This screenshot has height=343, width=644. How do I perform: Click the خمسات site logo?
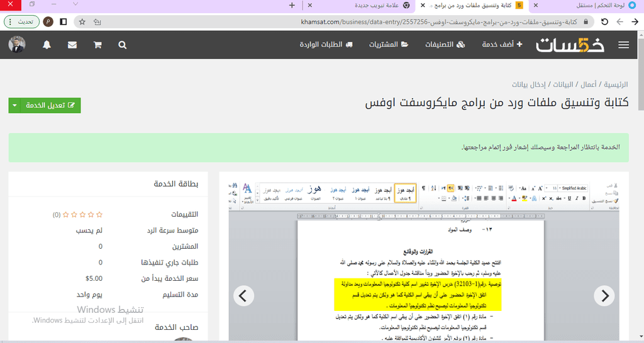pyautogui.click(x=570, y=45)
